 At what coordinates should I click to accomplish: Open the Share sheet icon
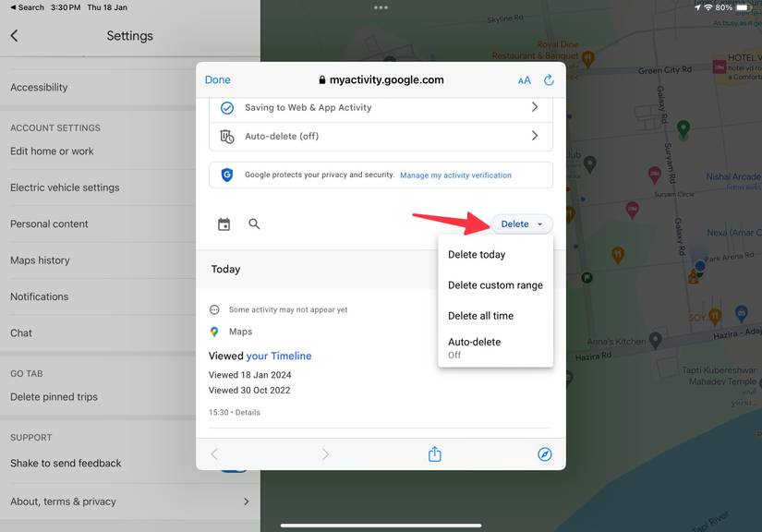[434, 453]
